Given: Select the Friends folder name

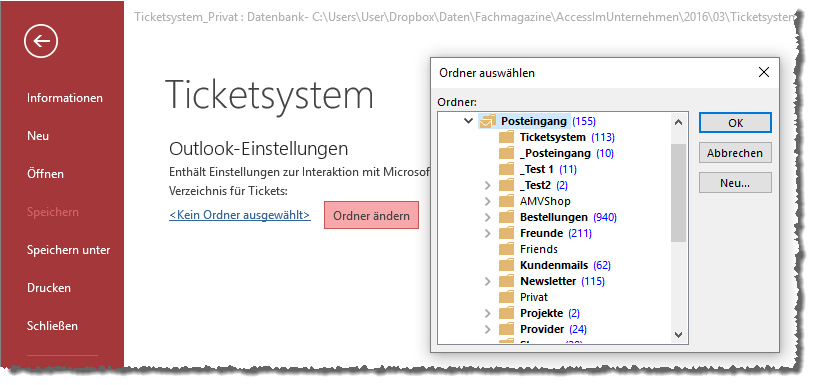Looking at the screenshot, I should coord(539,249).
